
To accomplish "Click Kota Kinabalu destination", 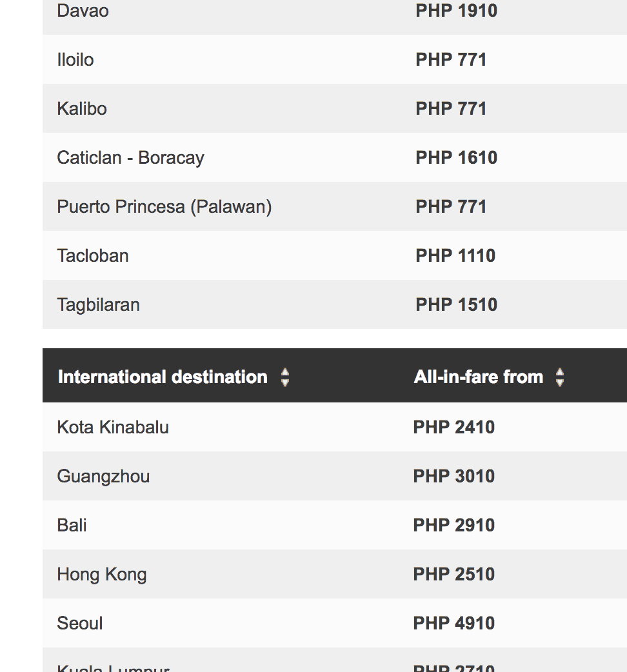I will click(113, 428).
